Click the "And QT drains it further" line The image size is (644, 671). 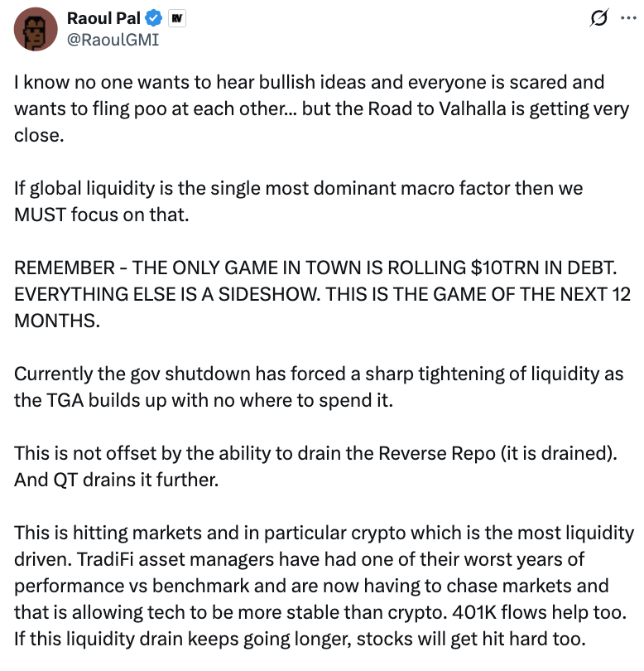coord(116,480)
